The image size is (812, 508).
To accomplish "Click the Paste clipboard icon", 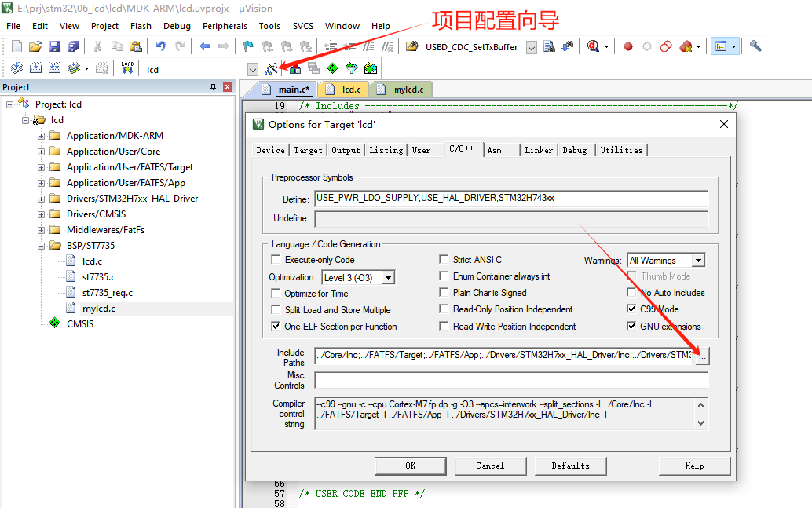I will click(x=136, y=46).
